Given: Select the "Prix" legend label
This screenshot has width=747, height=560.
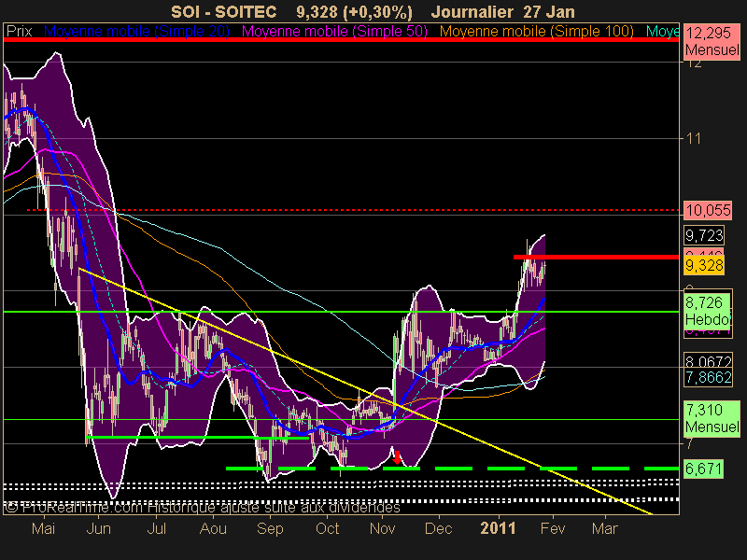Looking at the screenshot, I should [19, 32].
